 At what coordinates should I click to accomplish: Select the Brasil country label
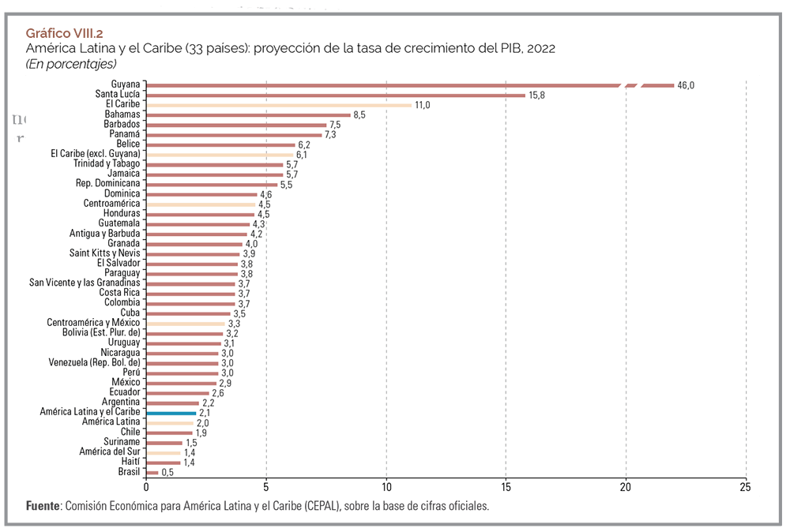point(127,472)
